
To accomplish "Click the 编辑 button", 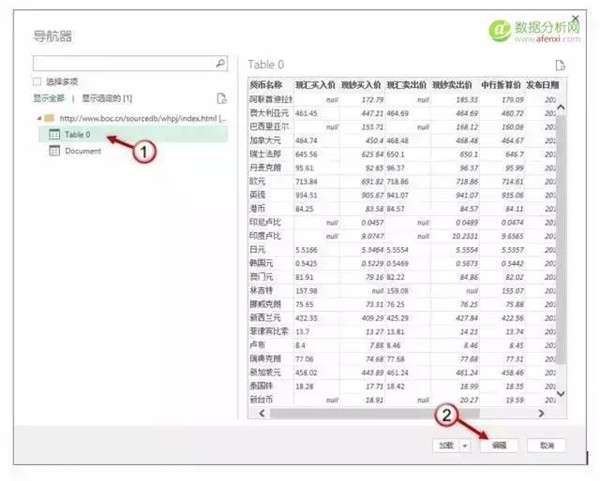I will click(499, 445).
